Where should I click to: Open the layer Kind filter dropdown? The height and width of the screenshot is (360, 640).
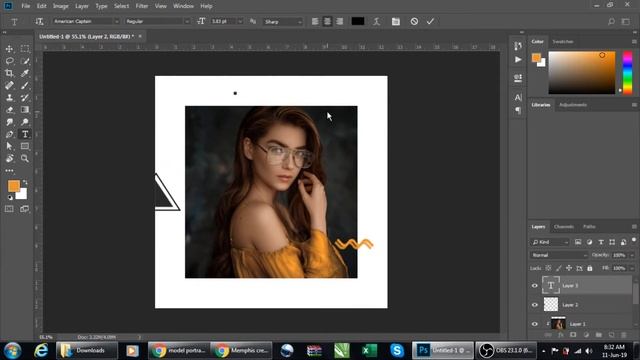(x=550, y=242)
